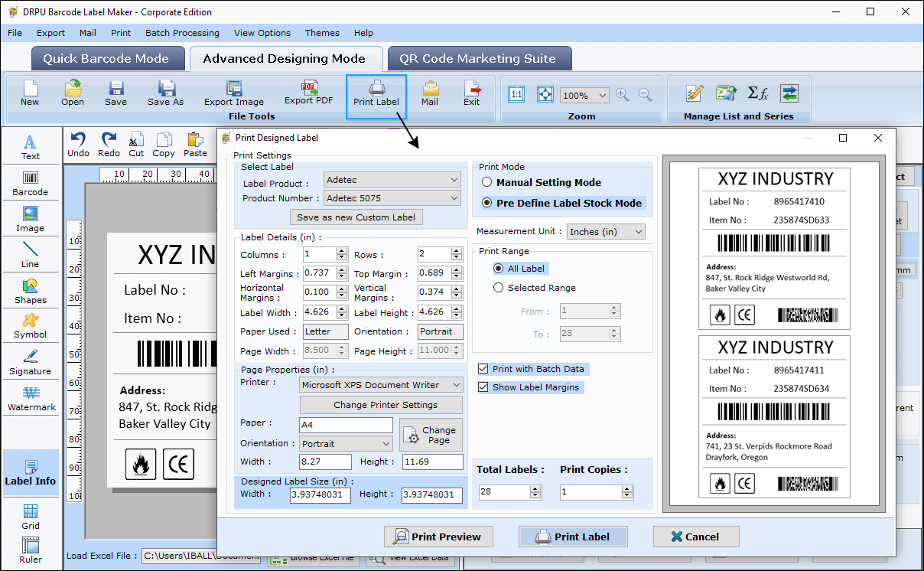Image resolution: width=924 pixels, height=571 pixels.
Task: Click the Redo icon
Action: pos(109,144)
